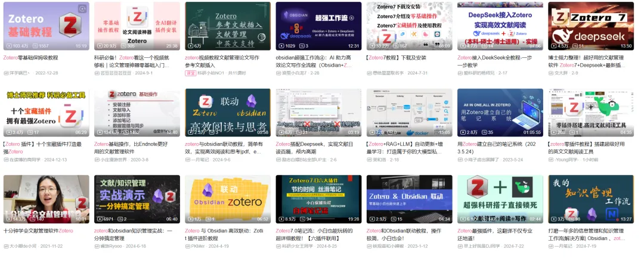Visit uploader 科研小站NO1
Image resolution: width=644 pixels, height=258 pixels.
(x=211, y=73)
